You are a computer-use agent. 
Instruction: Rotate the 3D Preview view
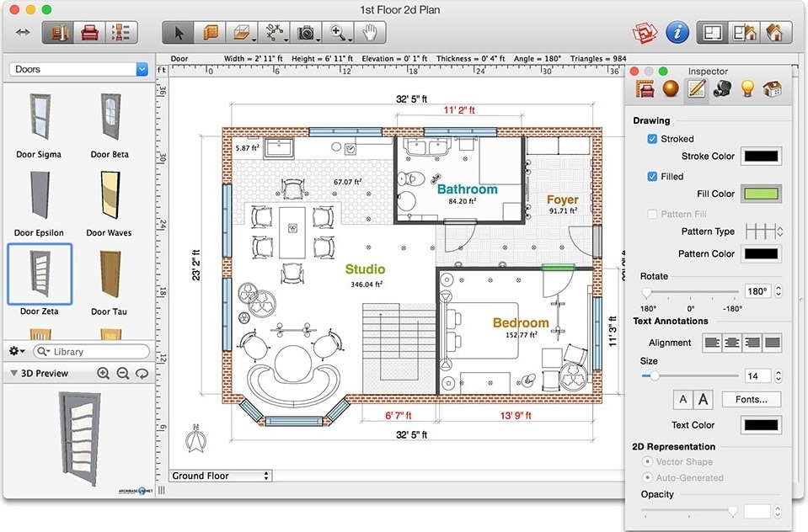click(142, 374)
